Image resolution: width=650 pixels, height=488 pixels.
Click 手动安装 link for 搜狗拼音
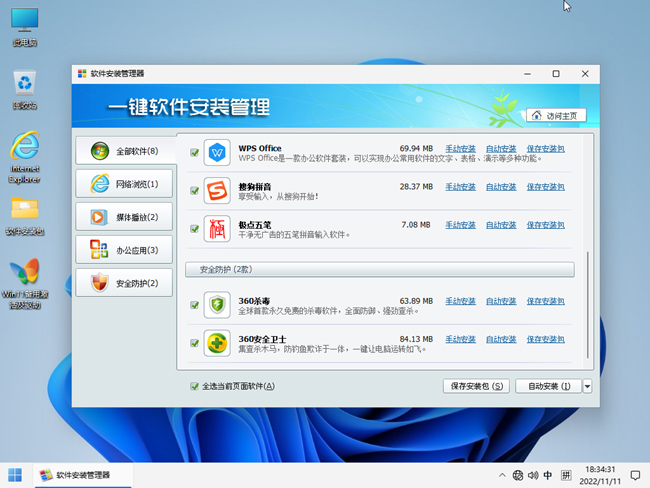(460, 187)
